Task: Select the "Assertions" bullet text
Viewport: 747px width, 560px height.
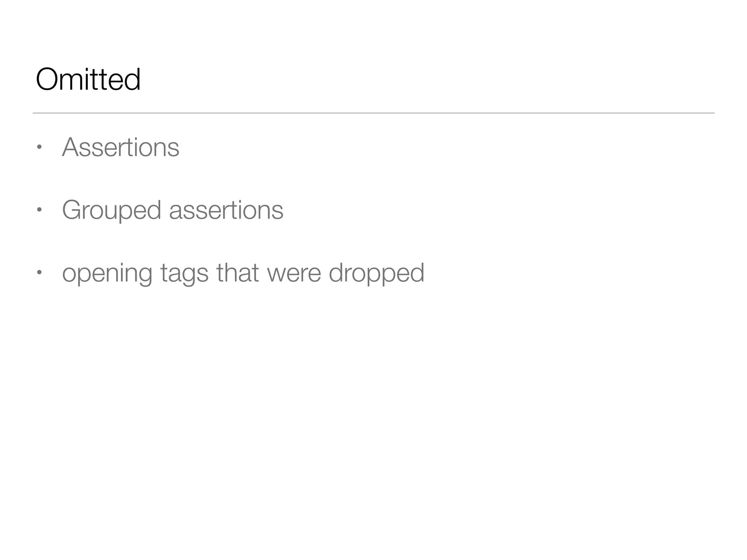Action: 120,147
